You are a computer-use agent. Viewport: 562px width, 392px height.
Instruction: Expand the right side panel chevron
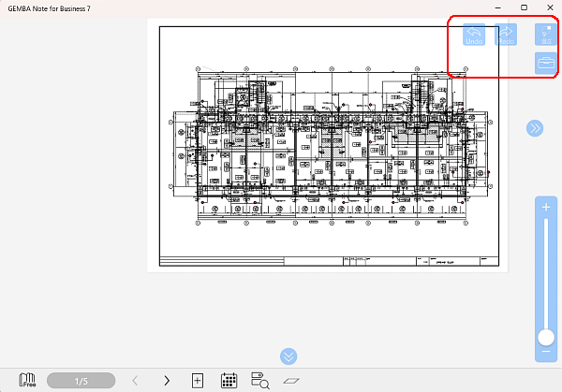pyautogui.click(x=535, y=128)
